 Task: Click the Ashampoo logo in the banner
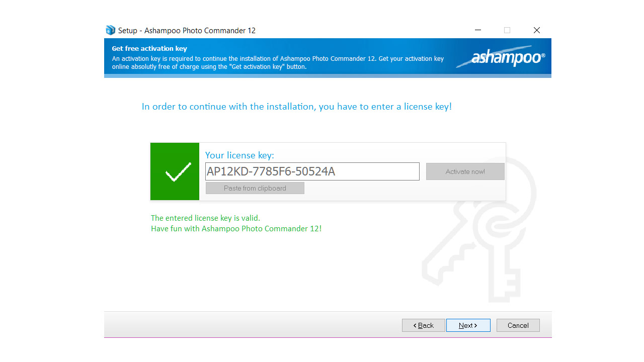pyautogui.click(x=501, y=58)
